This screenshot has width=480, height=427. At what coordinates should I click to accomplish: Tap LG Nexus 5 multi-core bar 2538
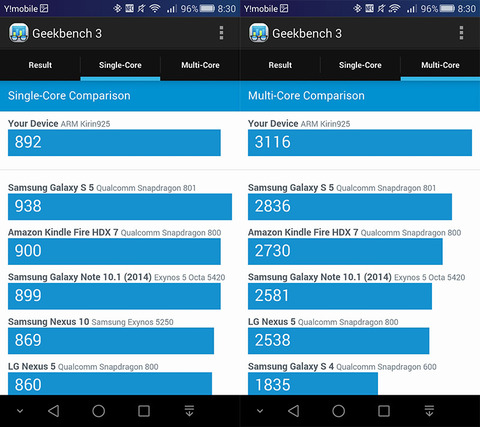point(339,341)
